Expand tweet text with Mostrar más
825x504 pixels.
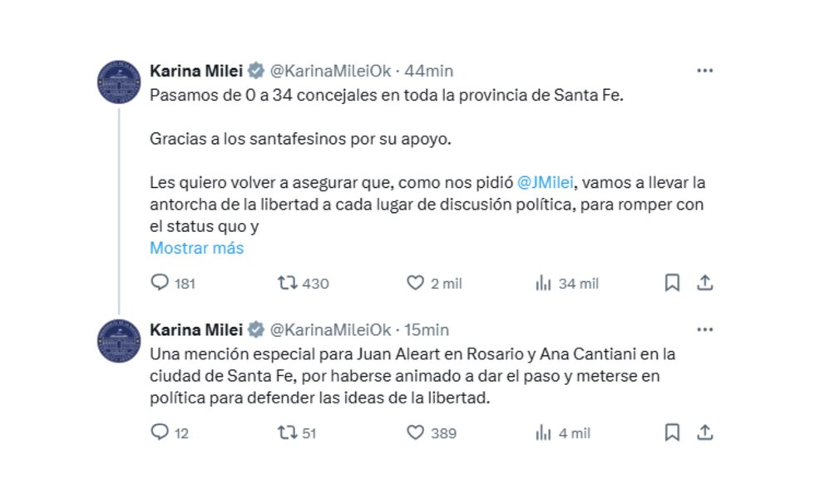pos(197,248)
